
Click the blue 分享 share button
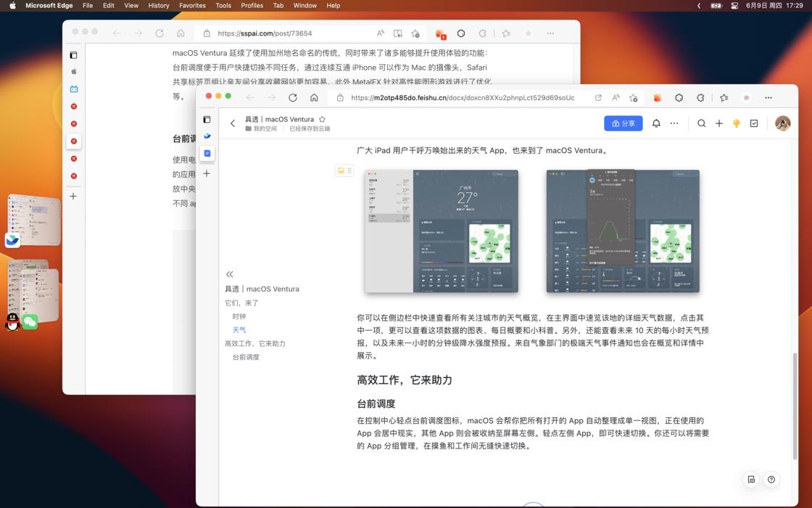[623, 123]
